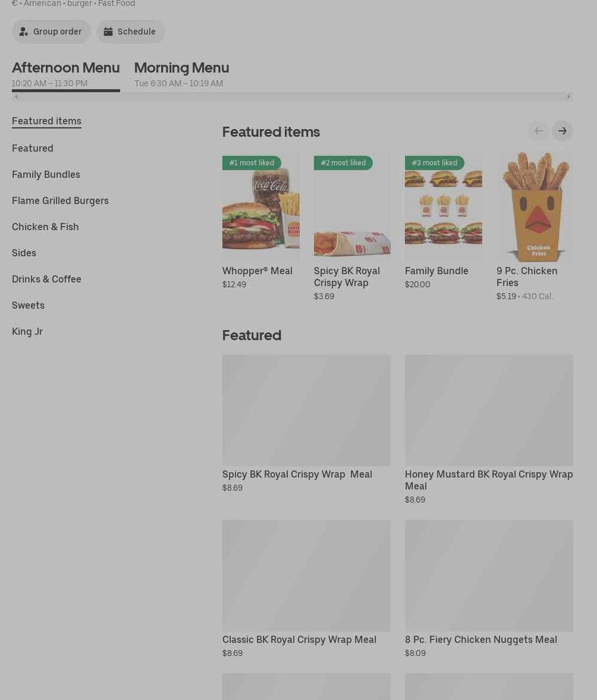Image resolution: width=597 pixels, height=700 pixels.
Task: Click the menu scrollbar right arrow
Action: click(568, 96)
